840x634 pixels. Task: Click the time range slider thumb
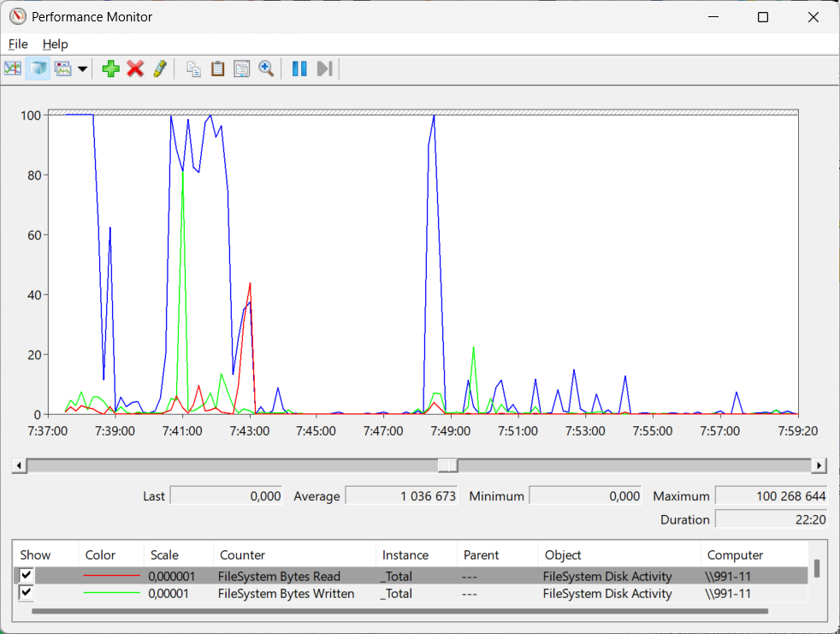(x=447, y=465)
